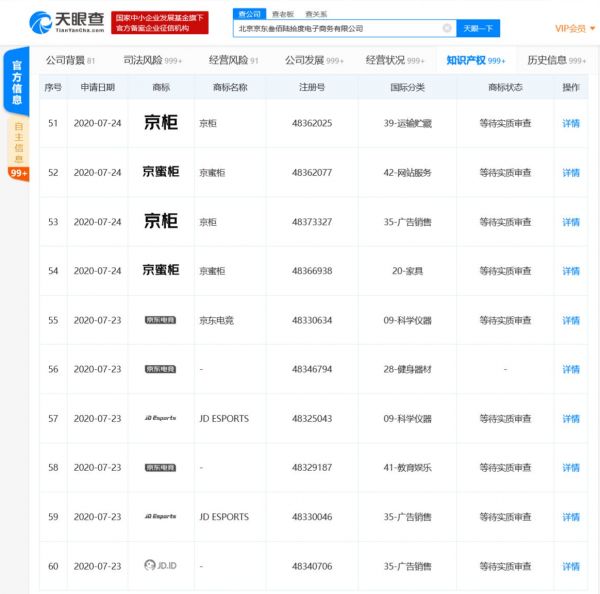600x594 pixels.
Task: Click the 京蜜柜 trademark image in row 52
Action: (161, 172)
